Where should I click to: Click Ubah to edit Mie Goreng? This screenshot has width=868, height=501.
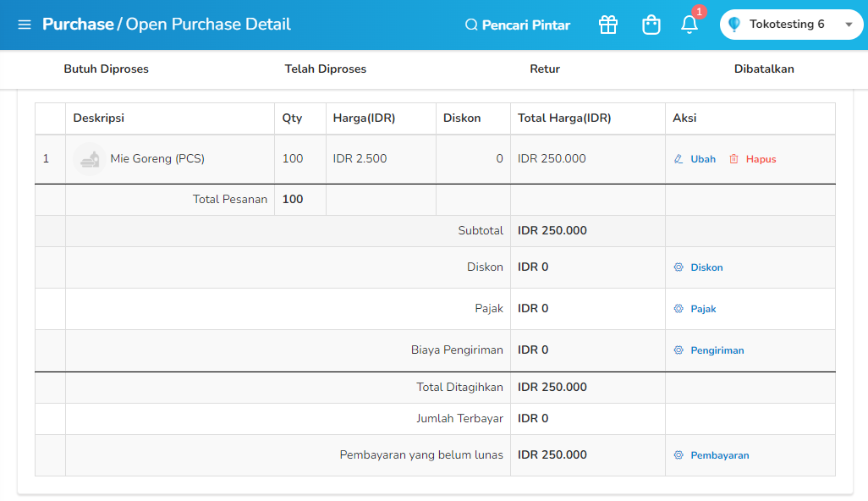(695, 159)
